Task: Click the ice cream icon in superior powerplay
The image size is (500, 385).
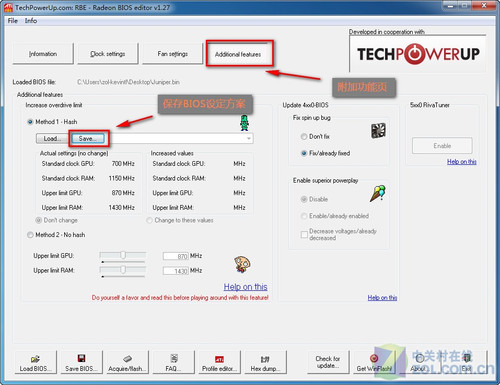Action: tap(378, 193)
